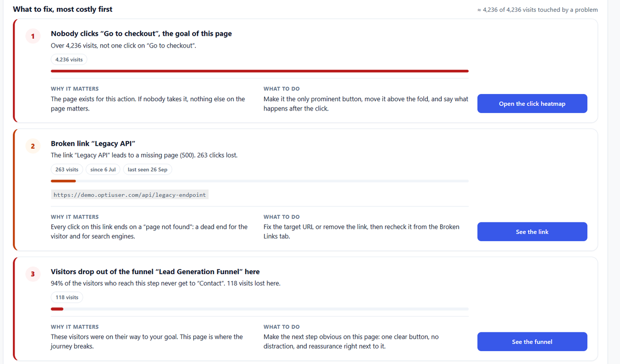Click the number 3 priority badge

click(x=33, y=274)
